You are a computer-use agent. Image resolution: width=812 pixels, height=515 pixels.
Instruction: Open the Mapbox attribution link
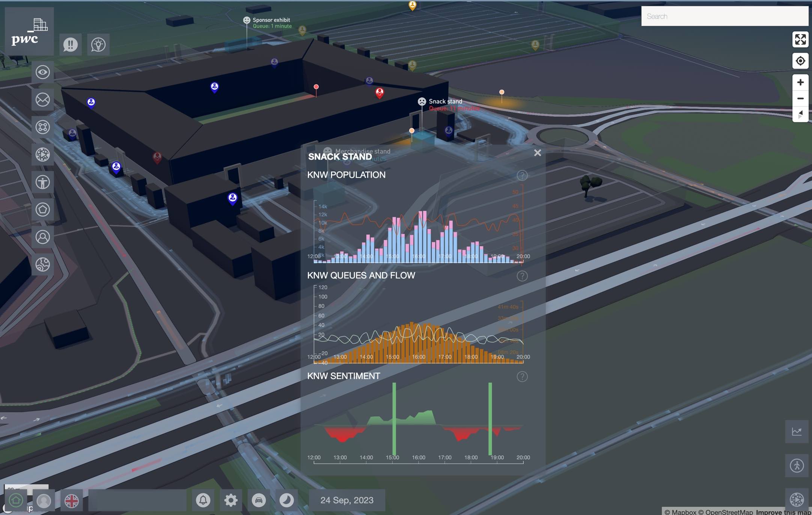click(681, 512)
